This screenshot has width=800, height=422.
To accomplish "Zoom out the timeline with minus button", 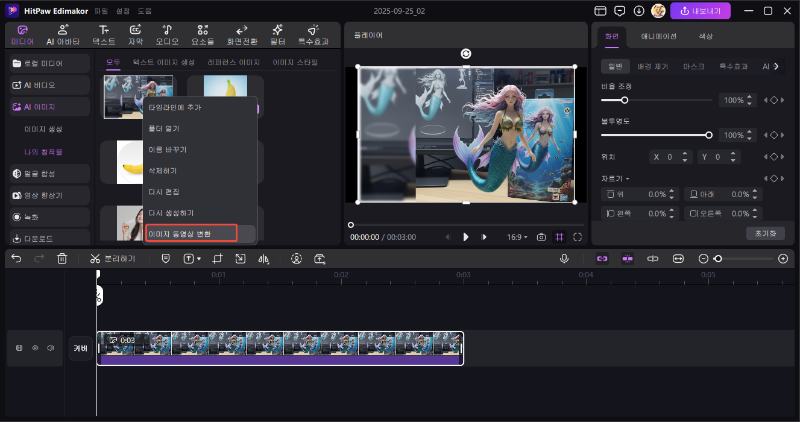I will coord(703,259).
